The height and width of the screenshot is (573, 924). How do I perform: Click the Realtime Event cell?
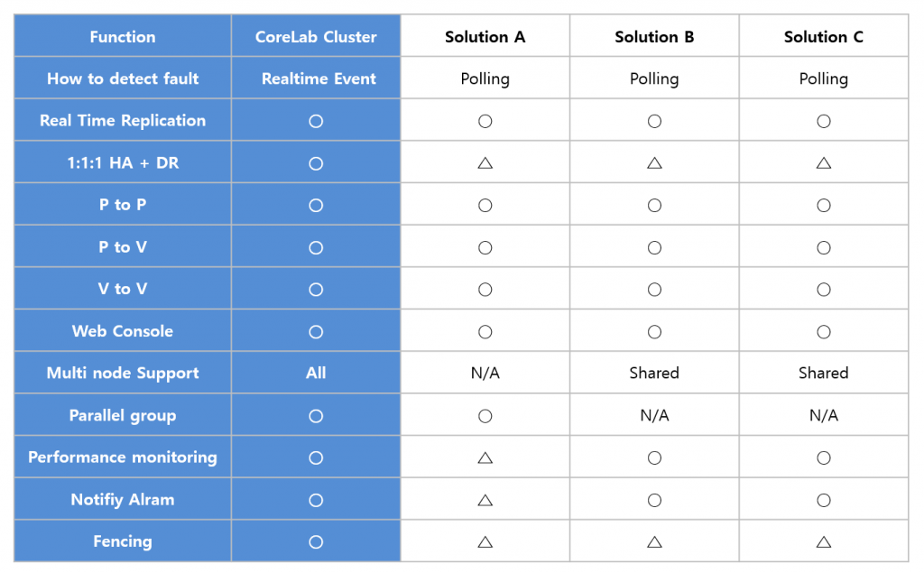coord(316,79)
